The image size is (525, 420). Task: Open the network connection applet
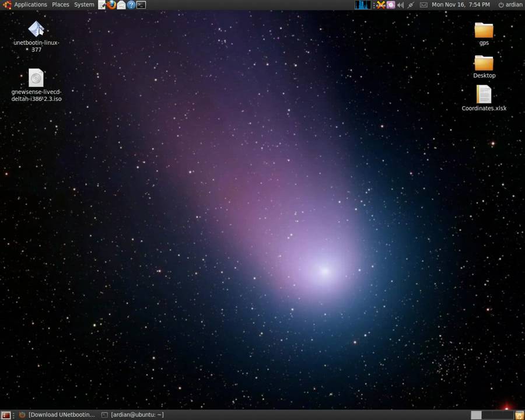[411, 5]
